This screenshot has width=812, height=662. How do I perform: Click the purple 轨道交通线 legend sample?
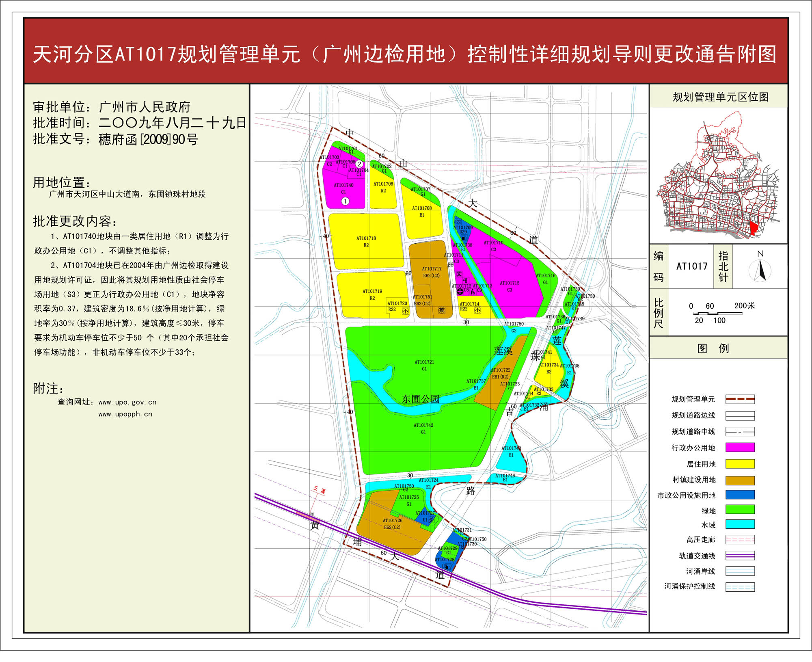740,556
